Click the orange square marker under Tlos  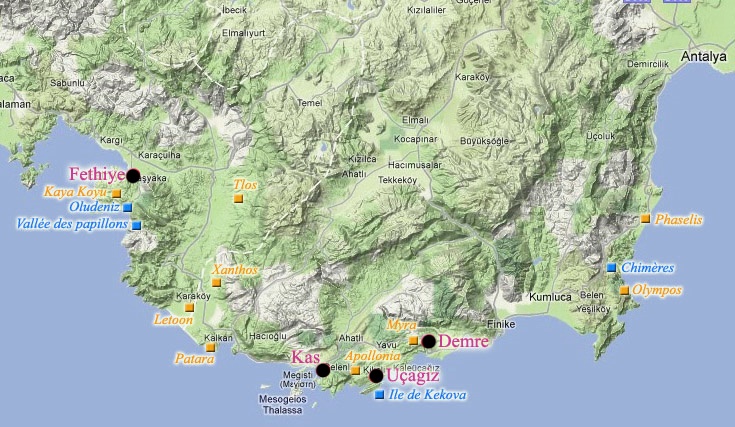(239, 198)
